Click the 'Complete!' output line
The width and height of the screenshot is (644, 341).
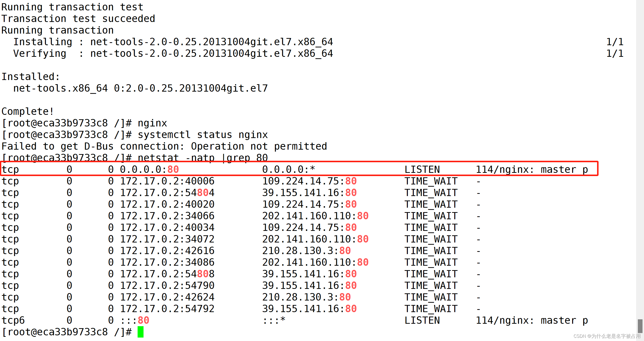(28, 111)
